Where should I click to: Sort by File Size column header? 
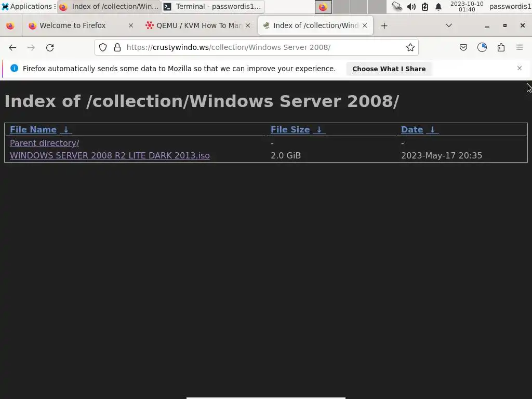click(x=290, y=129)
